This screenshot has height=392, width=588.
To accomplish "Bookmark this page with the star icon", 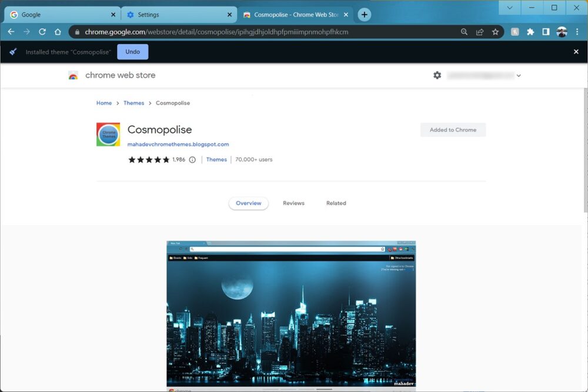I will pos(495,32).
